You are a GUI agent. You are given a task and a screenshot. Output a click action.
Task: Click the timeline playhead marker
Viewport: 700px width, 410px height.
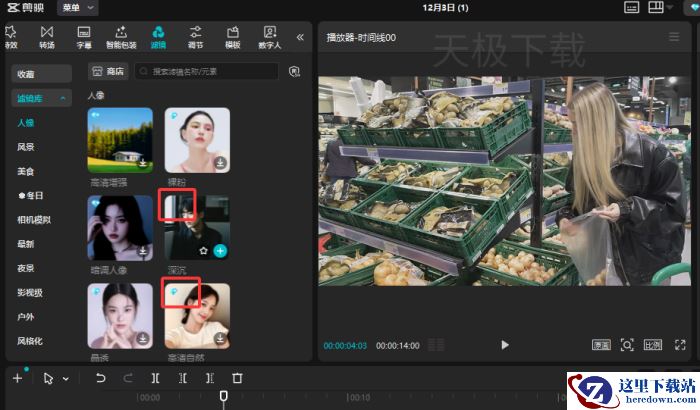pyautogui.click(x=224, y=396)
